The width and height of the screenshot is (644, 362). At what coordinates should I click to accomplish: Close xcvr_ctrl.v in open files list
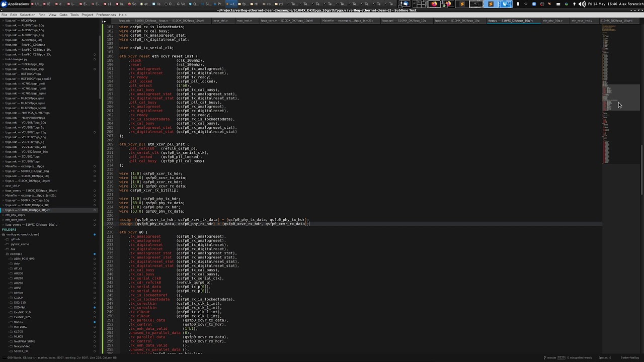(3, 186)
